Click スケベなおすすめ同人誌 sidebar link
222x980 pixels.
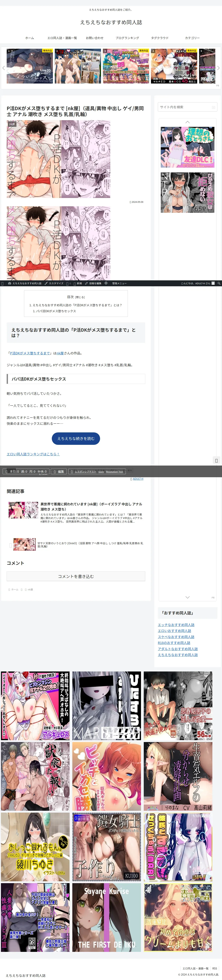click(176, 637)
